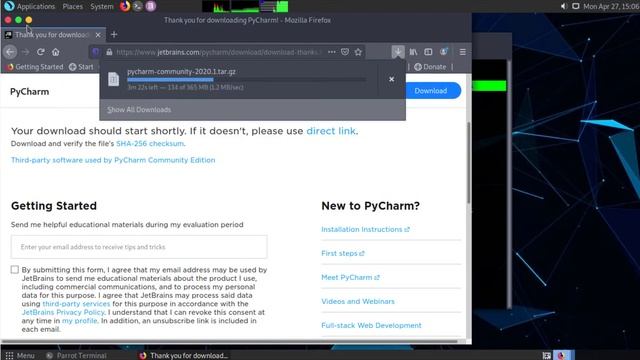The height and width of the screenshot is (360, 640).
Task: Click the download progress bar
Action: click(247, 80)
